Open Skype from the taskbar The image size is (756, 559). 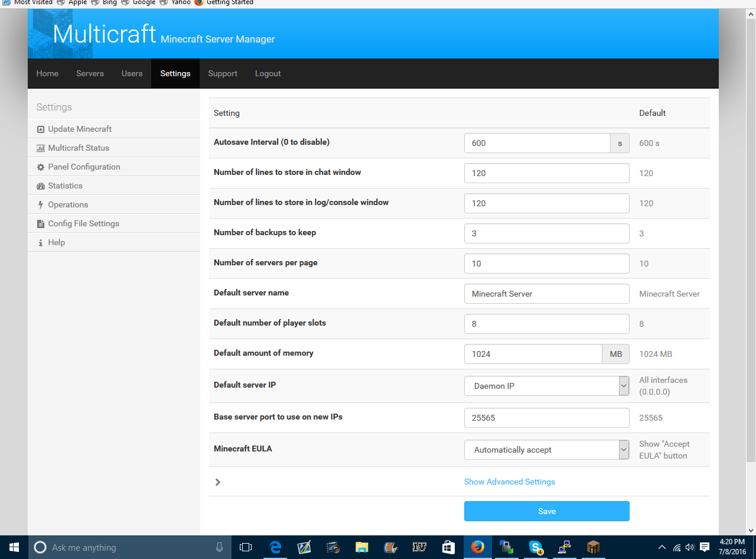pyautogui.click(x=535, y=547)
